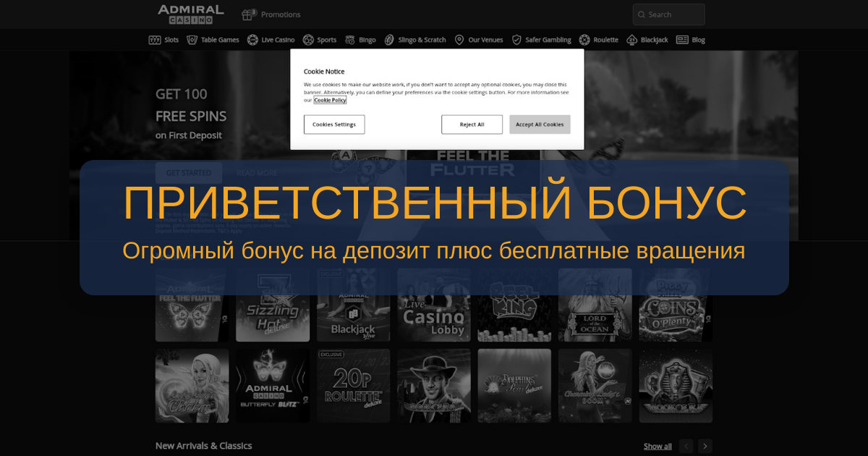This screenshot has width=868, height=456.
Task: Click the Slots reel icon
Action: pos(154,40)
